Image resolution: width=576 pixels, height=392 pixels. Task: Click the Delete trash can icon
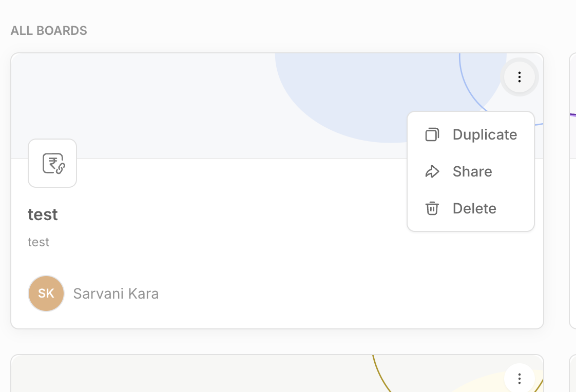click(432, 208)
